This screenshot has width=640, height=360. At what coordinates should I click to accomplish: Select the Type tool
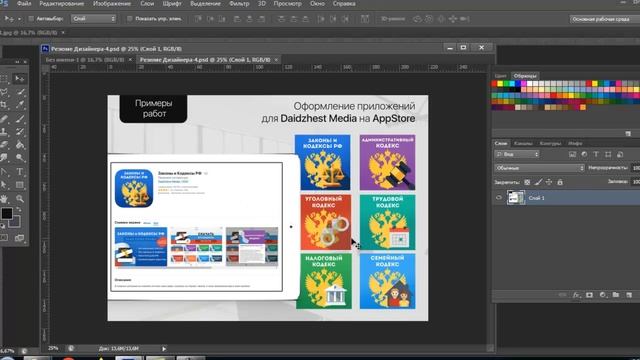[19, 172]
